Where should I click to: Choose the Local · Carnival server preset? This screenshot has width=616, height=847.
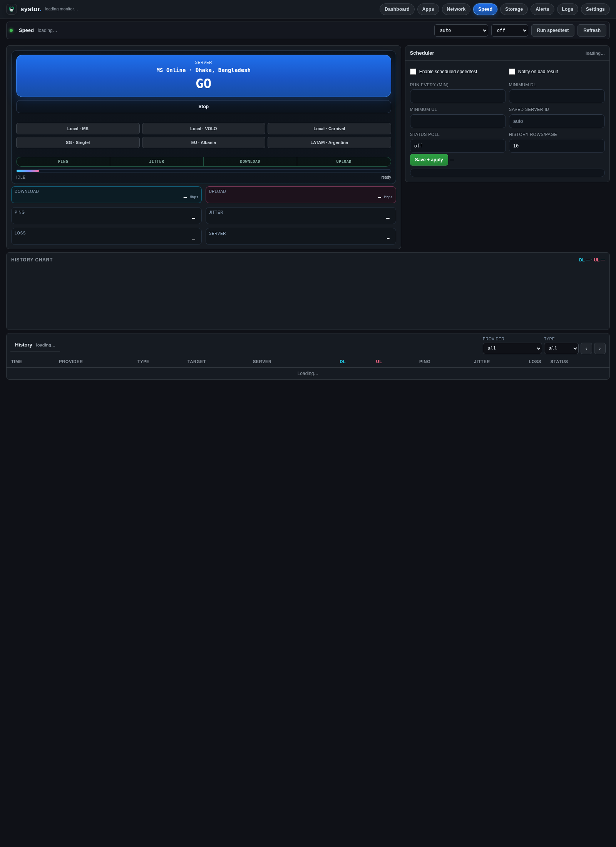click(329, 129)
